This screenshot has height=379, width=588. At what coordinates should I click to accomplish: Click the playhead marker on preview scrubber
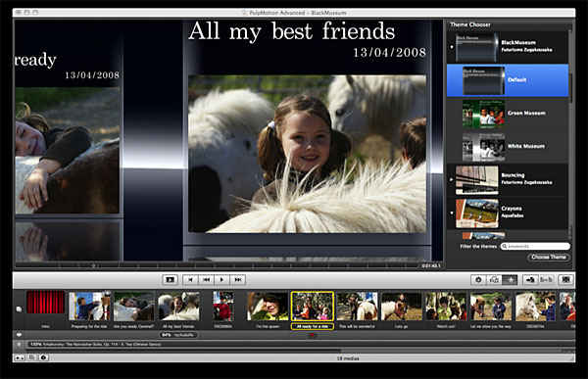(x=94, y=265)
